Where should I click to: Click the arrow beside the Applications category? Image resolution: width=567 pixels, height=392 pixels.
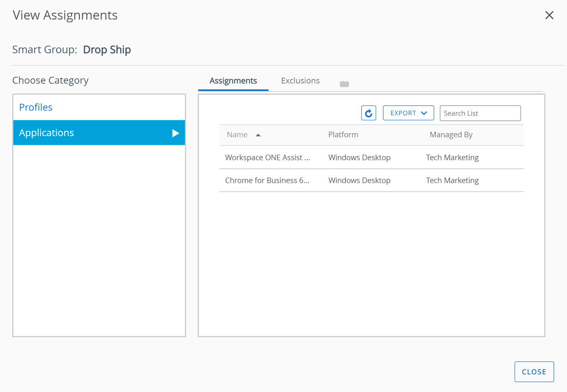175,133
